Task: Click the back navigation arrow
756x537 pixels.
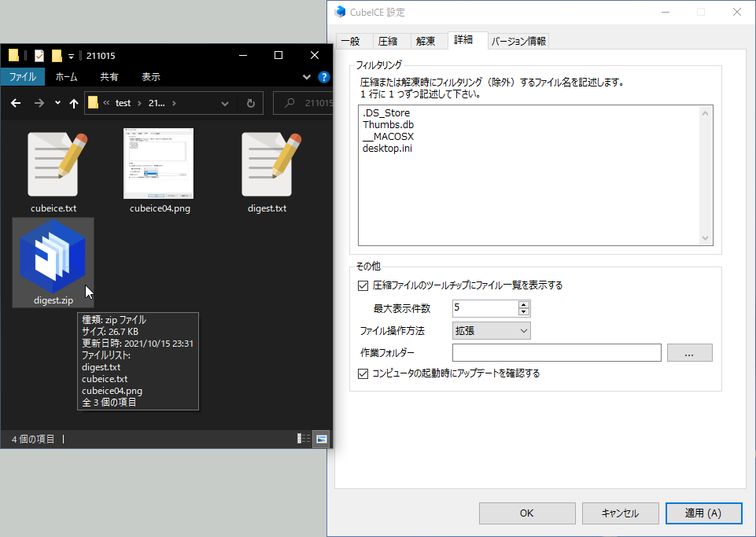Action: tap(16, 103)
